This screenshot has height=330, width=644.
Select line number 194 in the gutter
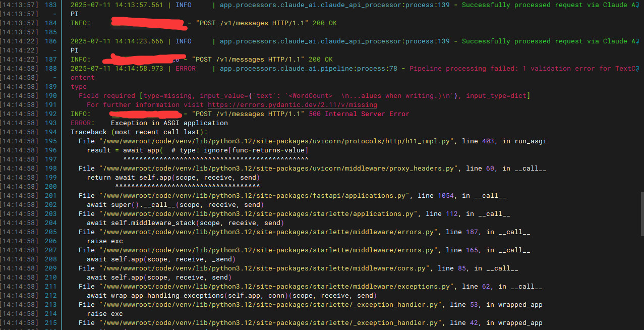[51, 132]
